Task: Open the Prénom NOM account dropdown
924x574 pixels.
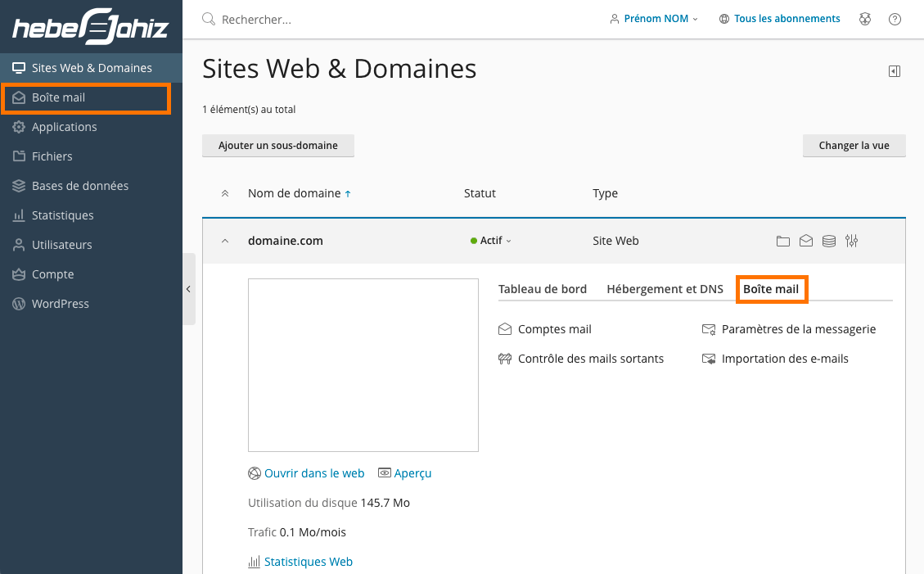Action: pos(654,18)
